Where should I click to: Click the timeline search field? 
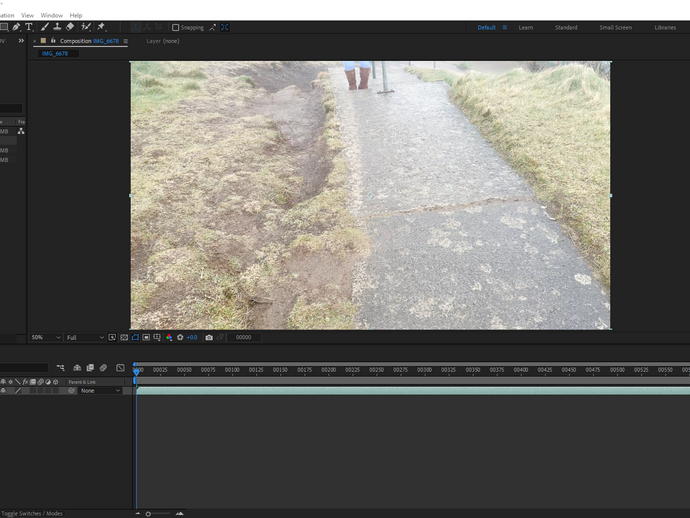24,367
